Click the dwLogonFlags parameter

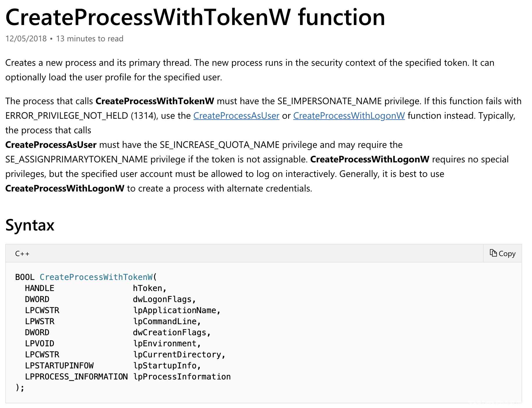(x=162, y=299)
